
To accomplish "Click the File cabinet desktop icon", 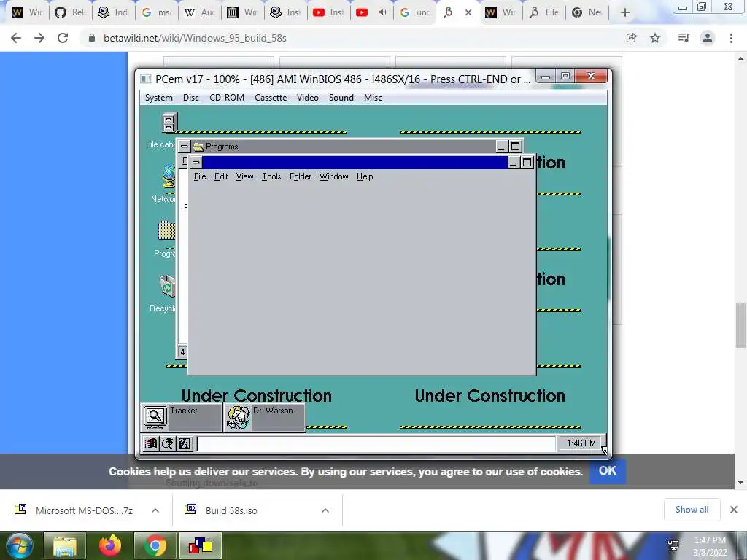I will coord(169,122).
